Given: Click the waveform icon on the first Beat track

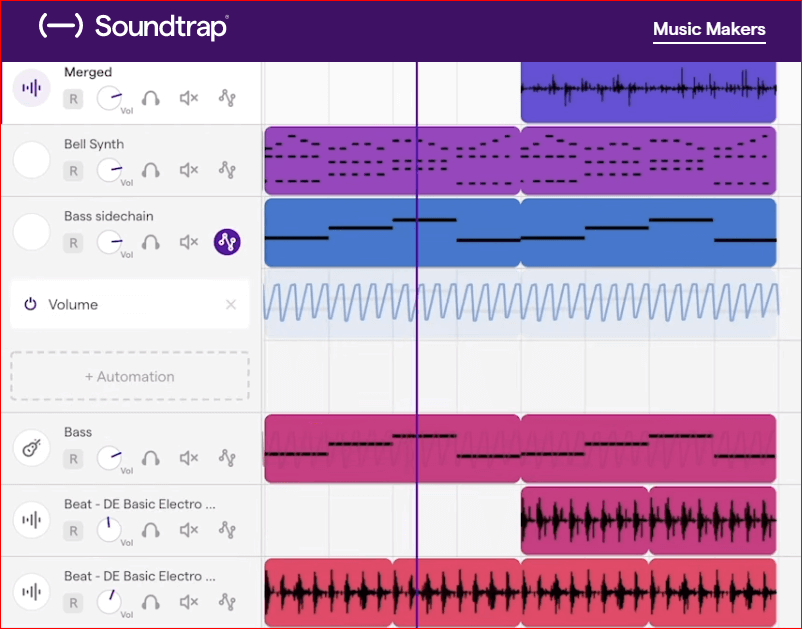Looking at the screenshot, I should (x=31, y=520).
